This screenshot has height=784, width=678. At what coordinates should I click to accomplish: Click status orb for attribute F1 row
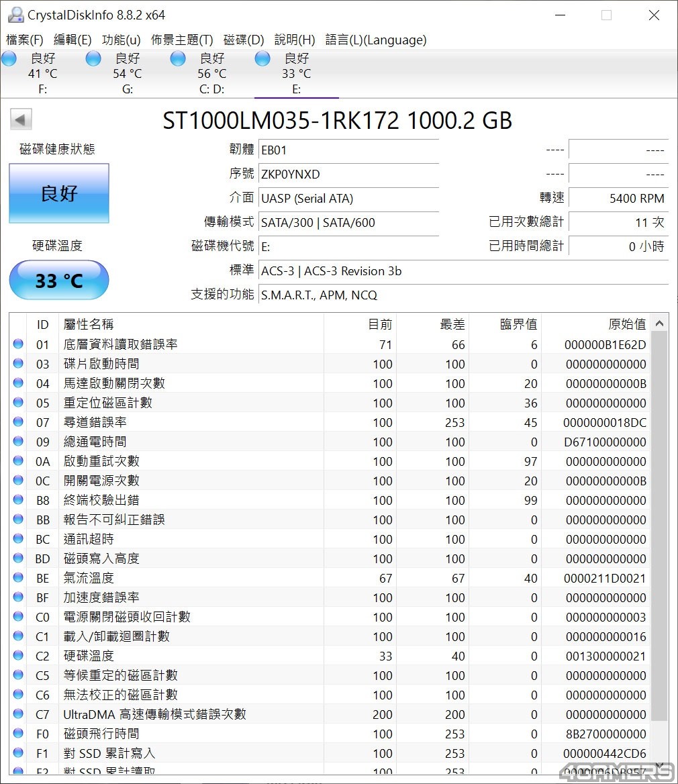[18, 753]
